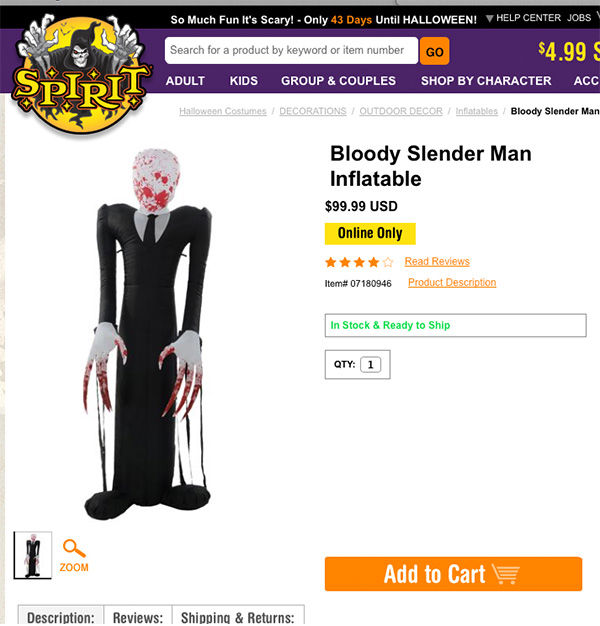Focus the product search field
This screenshot has width=600, height=626.
point(291,50)
